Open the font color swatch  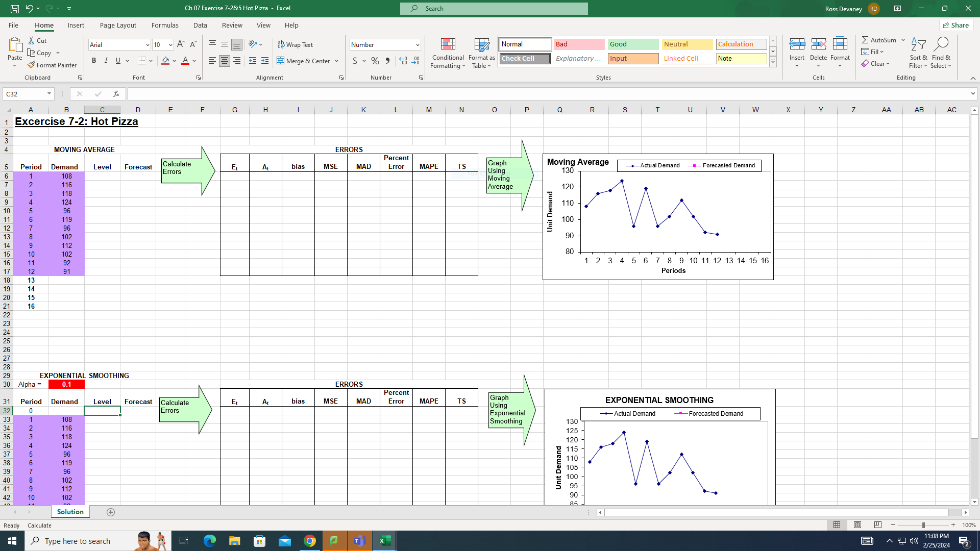(185, 61)
